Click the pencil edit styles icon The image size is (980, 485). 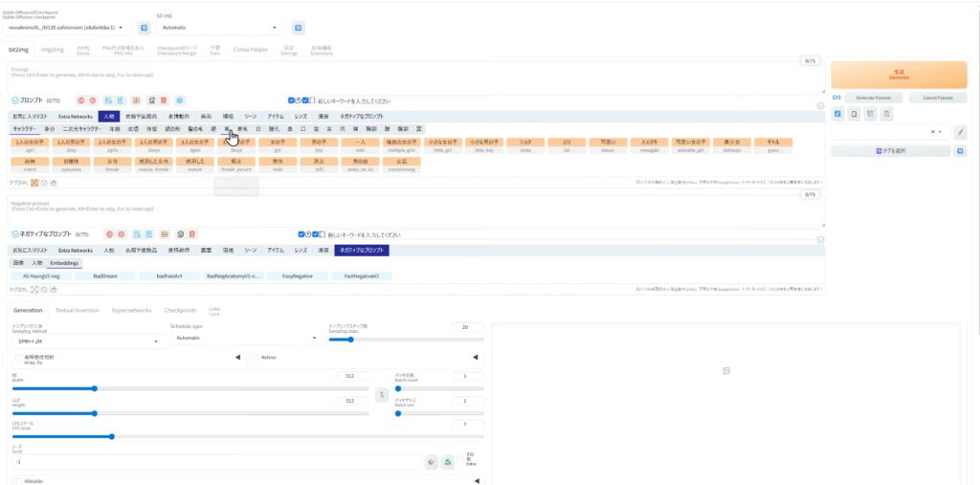click(x=960, y=131)
